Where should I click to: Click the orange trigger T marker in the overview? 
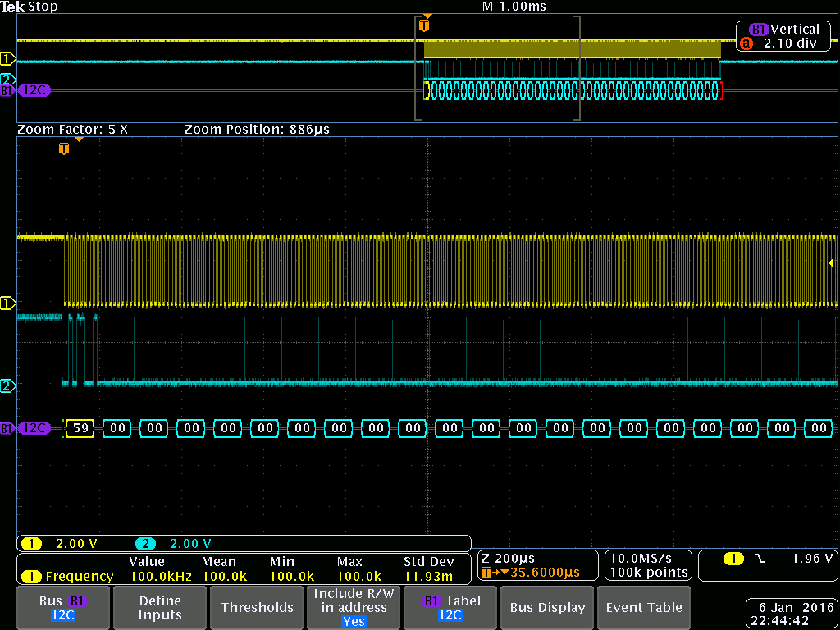coord(423,25)
